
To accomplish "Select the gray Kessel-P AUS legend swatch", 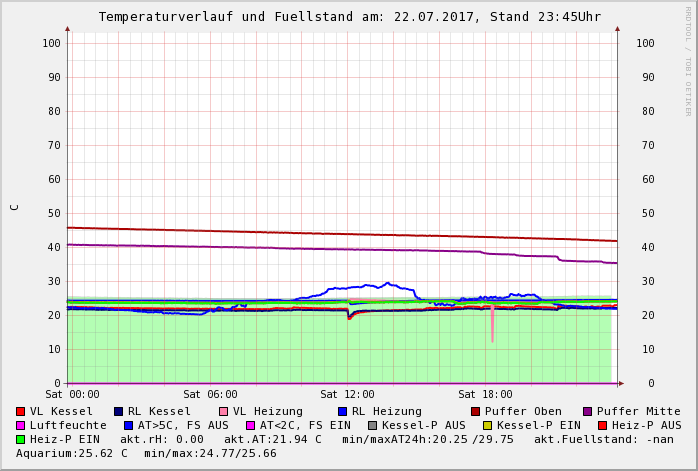I will pyautogui.click(x=372, y=426).
